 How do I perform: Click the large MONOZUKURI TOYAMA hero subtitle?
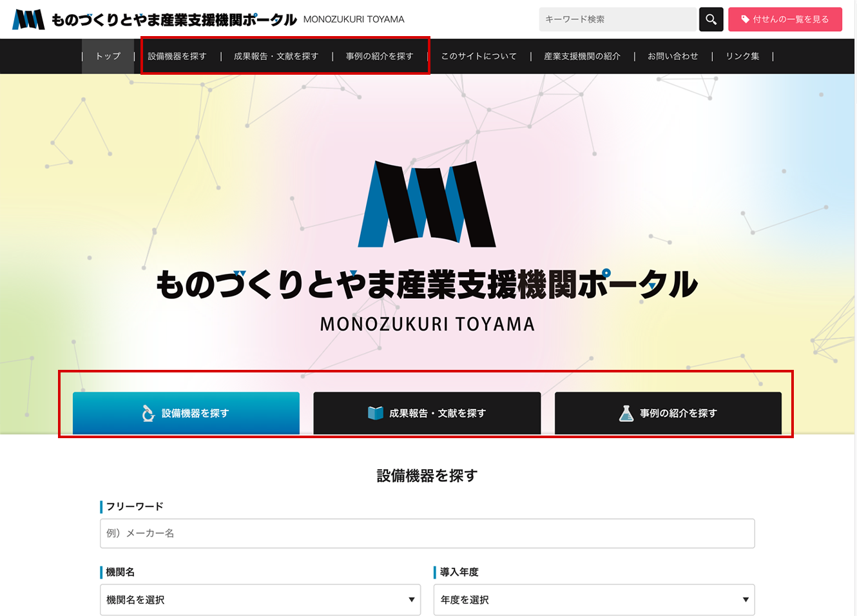(427, 324)
